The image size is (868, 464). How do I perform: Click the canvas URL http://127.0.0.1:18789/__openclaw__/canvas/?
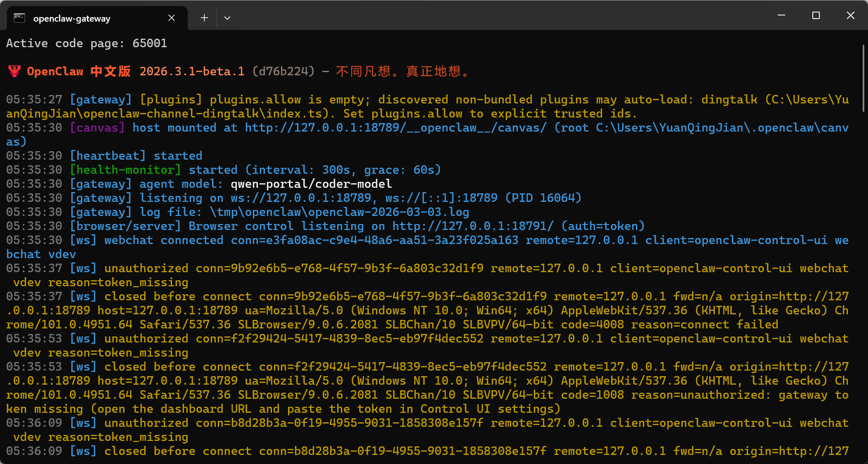395,128
